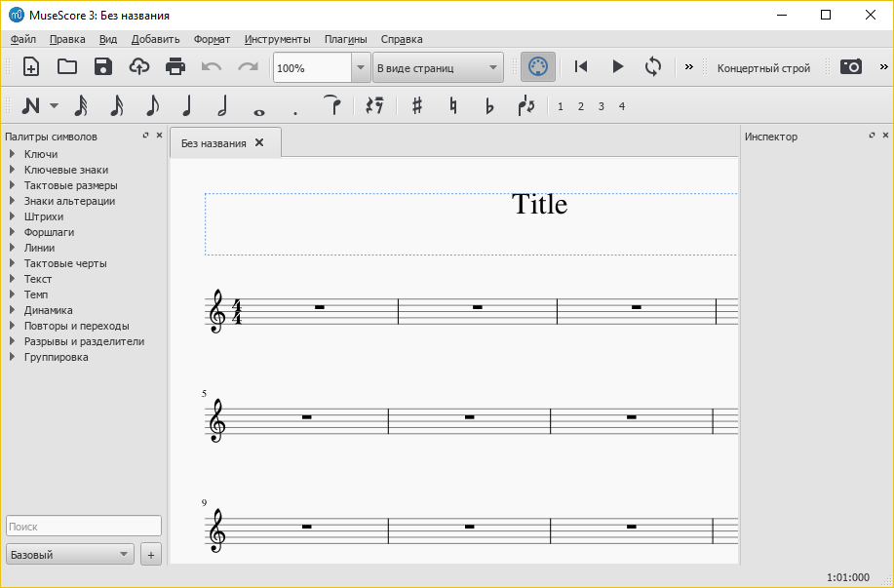Toggle MIDI input on toolbar
Screen dimensions: 894x588
(x=537, y=66)
